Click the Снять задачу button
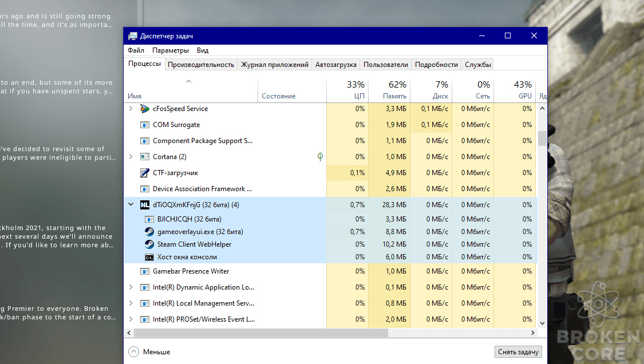 (518, 352)
